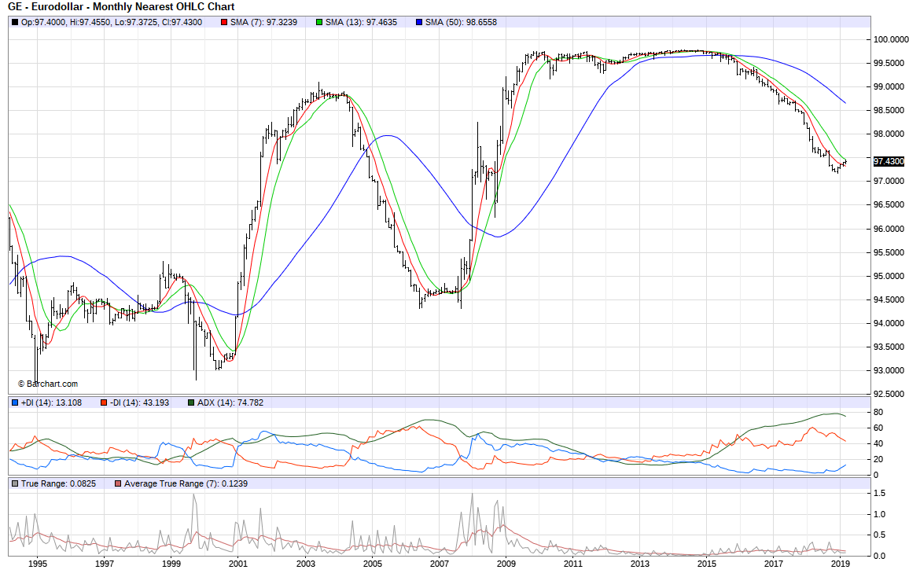The width and height of the screenshot is (909, 588).
Task: Select the blue +DI (14) legend swatch
Action: point(14,402)
